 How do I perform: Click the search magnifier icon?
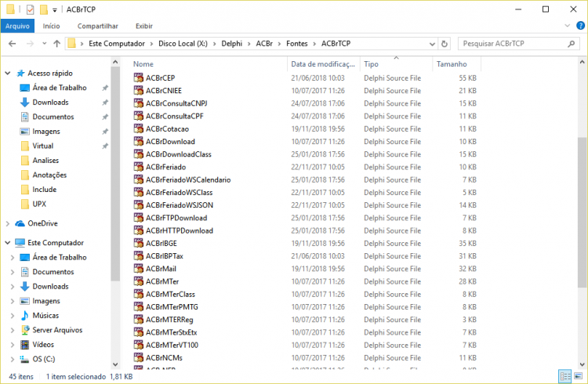point(571,44)
